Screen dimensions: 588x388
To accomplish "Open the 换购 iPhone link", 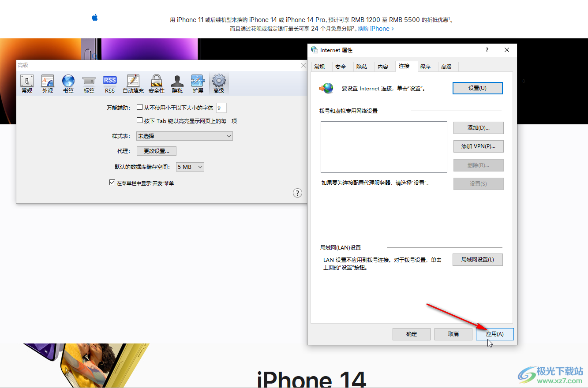I will 376,29.
